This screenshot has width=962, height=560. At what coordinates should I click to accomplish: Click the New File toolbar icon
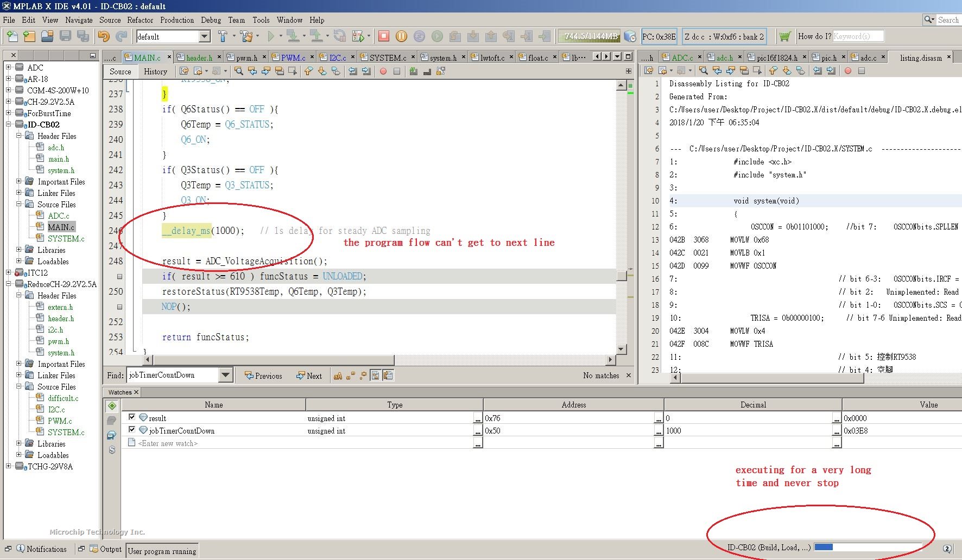point(12,36)
